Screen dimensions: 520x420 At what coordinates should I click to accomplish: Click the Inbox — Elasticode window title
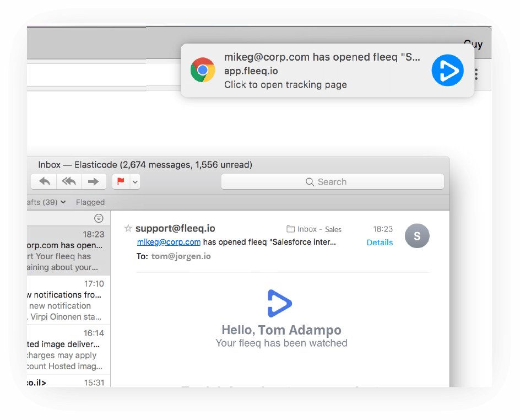point(145,165)
